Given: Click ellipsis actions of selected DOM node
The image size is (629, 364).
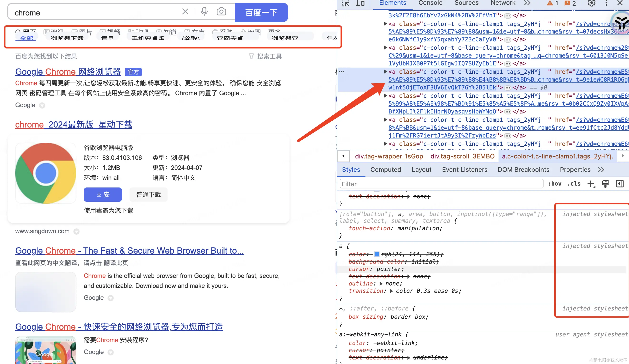Looking at the screenshot, I should tap(341, 72).
